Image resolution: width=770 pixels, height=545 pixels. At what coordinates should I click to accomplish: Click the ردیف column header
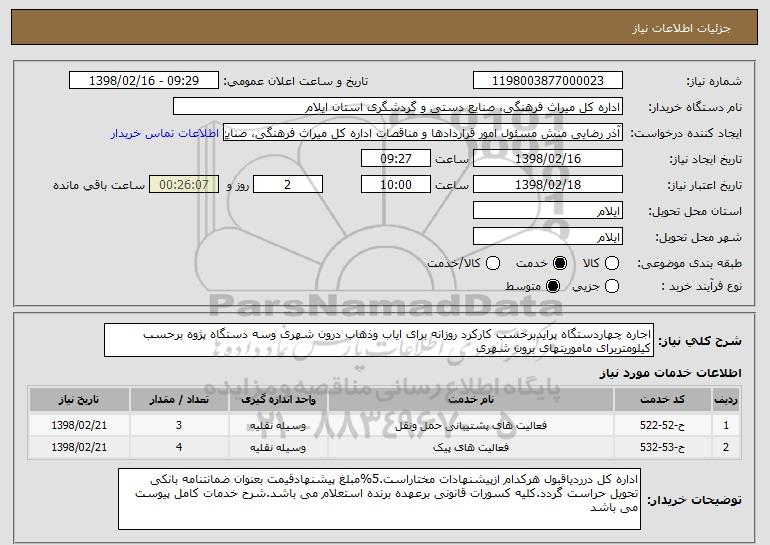pos(726,399)
